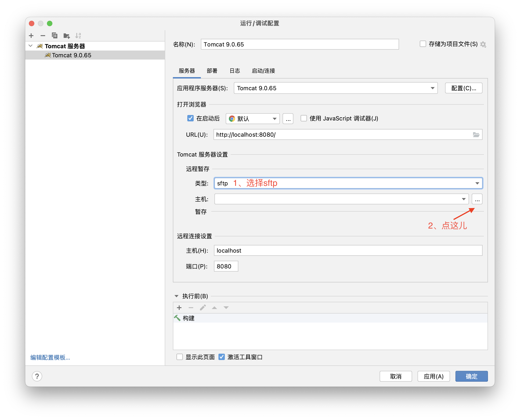This screenshot has height=420, width=520.
Task: Edit the before-launch task with pencil icon
Action: [203, 308]
